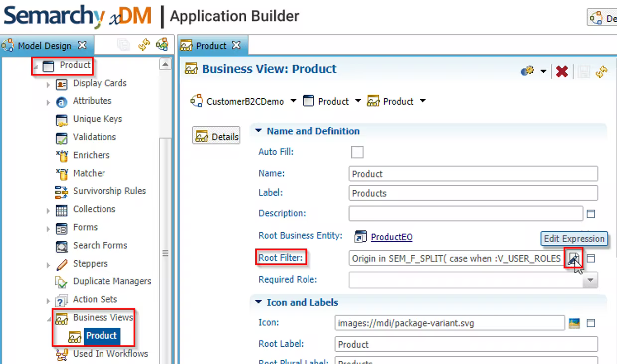This screenshot has width=617, height=364.
Task: Click the sync arrows icon in Model Design toolbar
Action: [x=144, y=45]
